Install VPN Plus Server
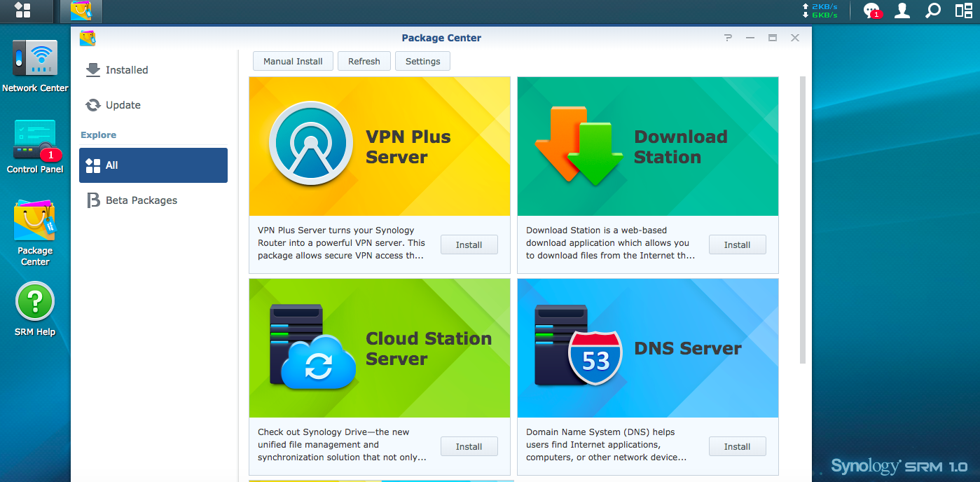This screenshot has height=482, width=980. coord(469,245)
